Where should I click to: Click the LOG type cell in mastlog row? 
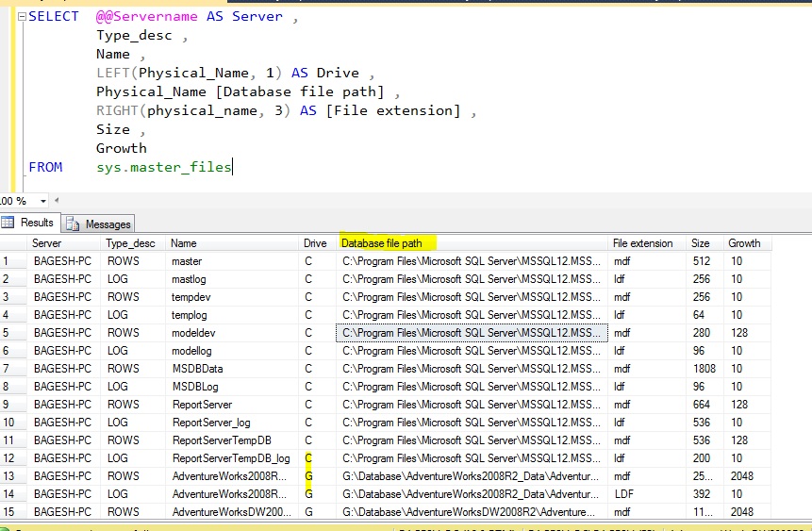[x=133, y=279]
